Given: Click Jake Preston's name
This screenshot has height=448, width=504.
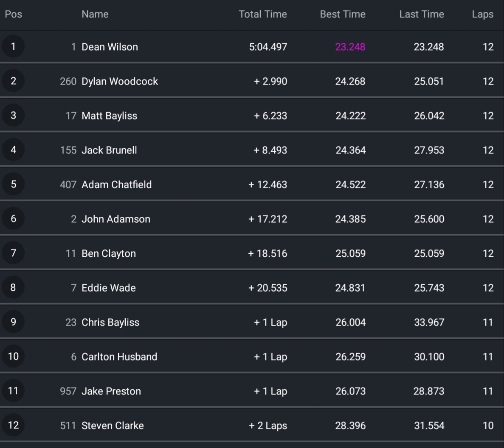Looking at the screenshot, I should click(111, 391).
